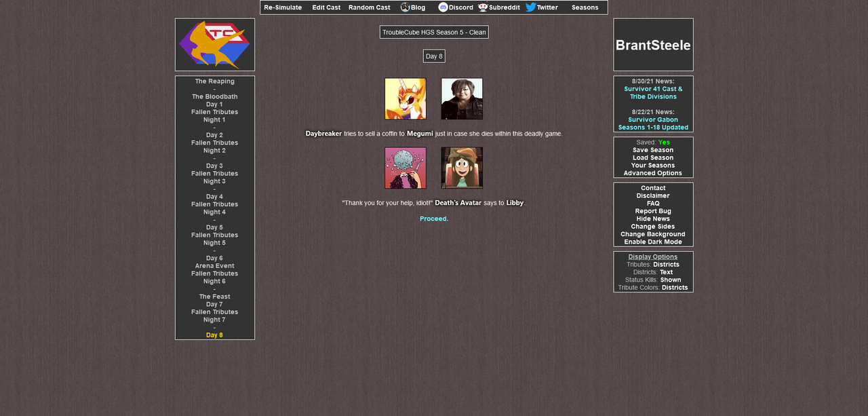This screenshot has width=868, height=416.
Task: Jump to Day 4 in sidebar
Action: [x=214, y=197]
